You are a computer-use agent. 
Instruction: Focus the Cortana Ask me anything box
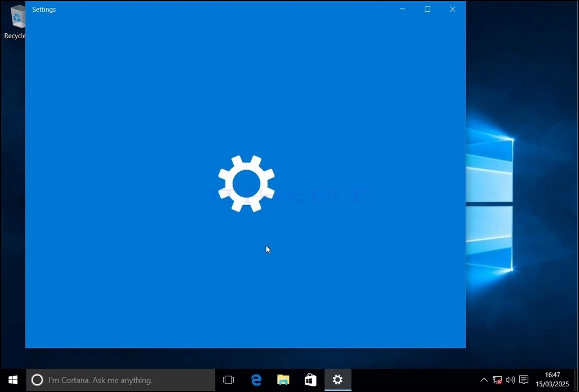(121, 380)
